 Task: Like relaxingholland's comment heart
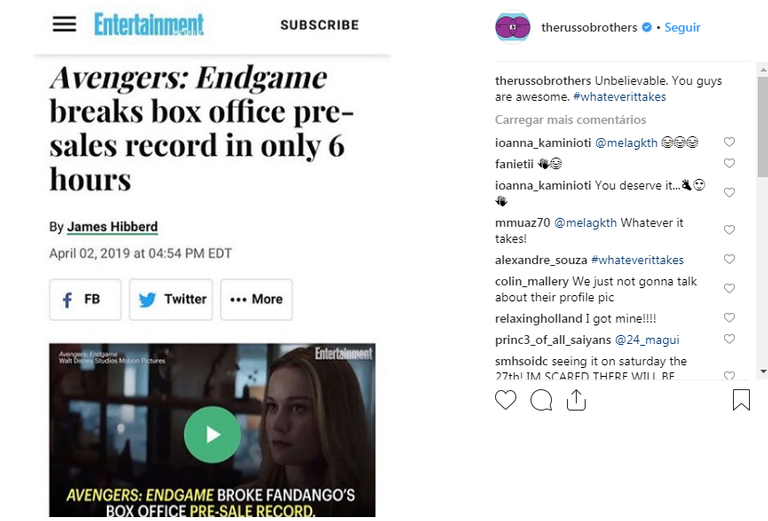tap(729, 318)
